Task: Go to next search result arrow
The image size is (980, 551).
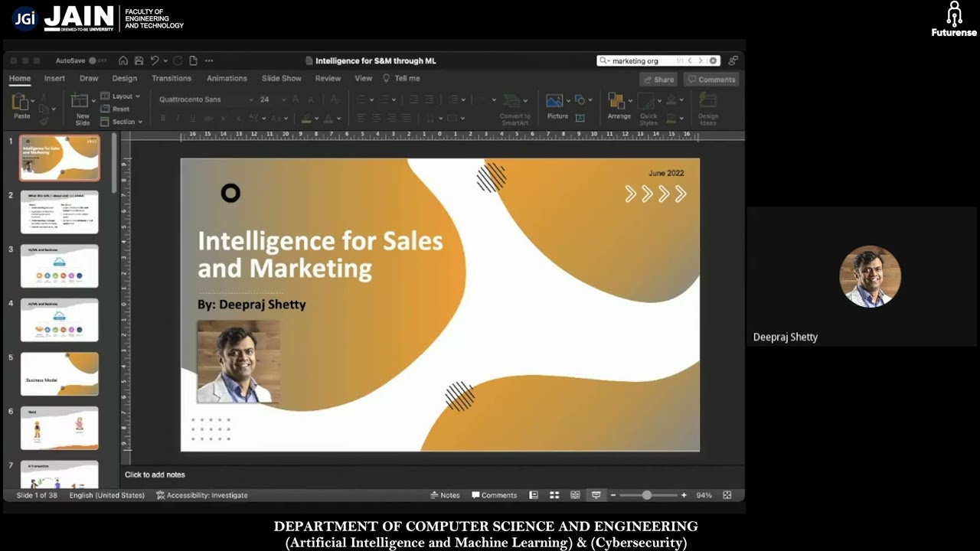Action: coord(701,60)
